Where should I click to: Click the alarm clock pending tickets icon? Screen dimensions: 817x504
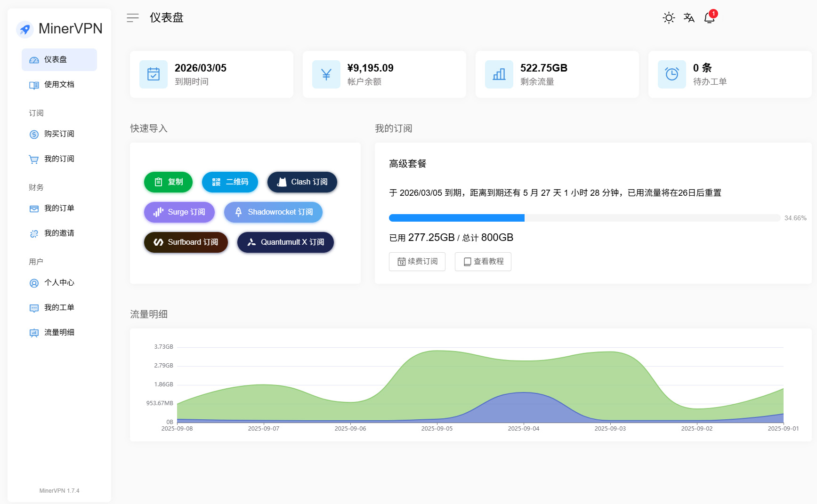coord(672,74)
